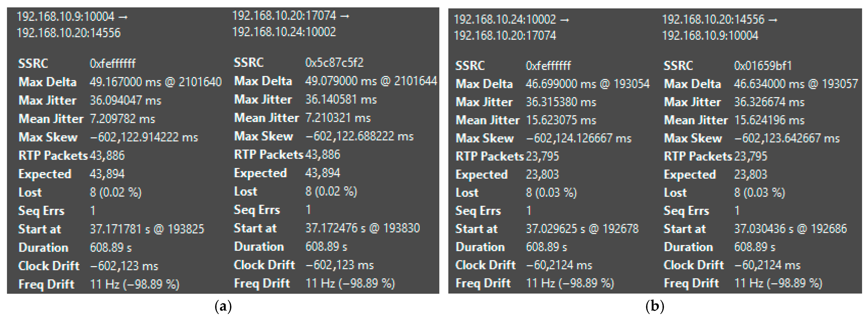Select the Mean Jitter value 15.623075 ms
Image resolution: width=868 pixels, height=321 pixels.
(561, 120)
